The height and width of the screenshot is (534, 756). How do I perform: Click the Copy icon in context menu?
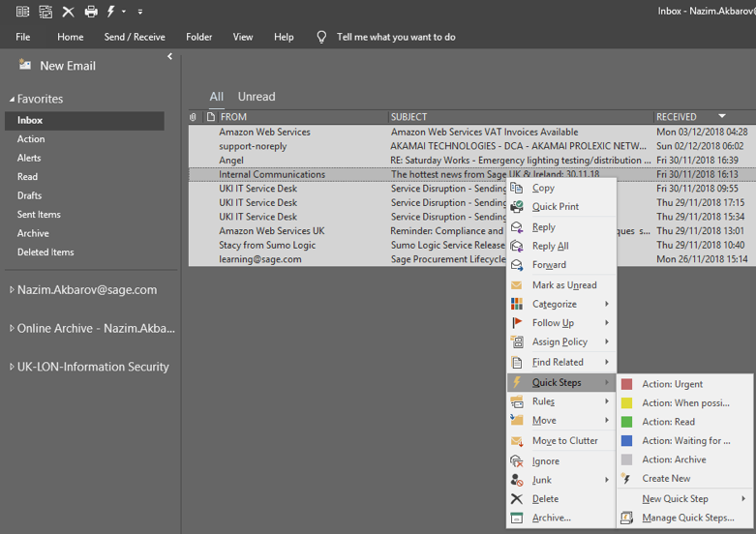[516, 188]
